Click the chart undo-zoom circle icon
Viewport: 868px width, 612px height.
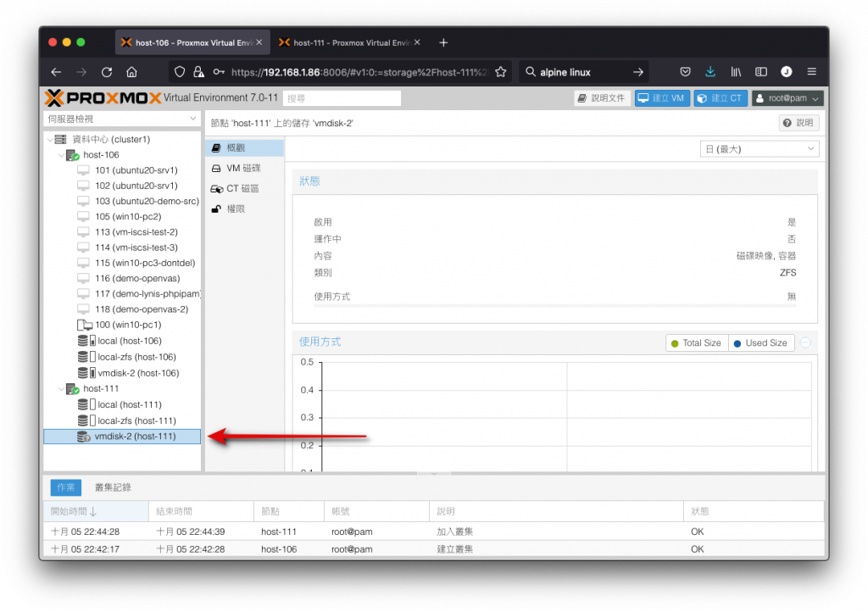click(x=806, y=343)
